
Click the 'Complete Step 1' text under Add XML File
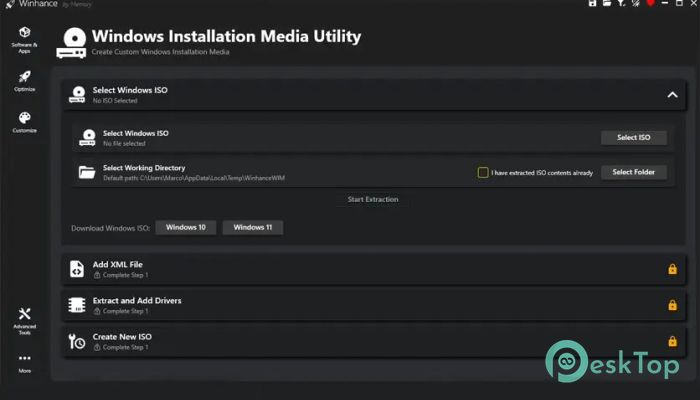coord(125,275)
